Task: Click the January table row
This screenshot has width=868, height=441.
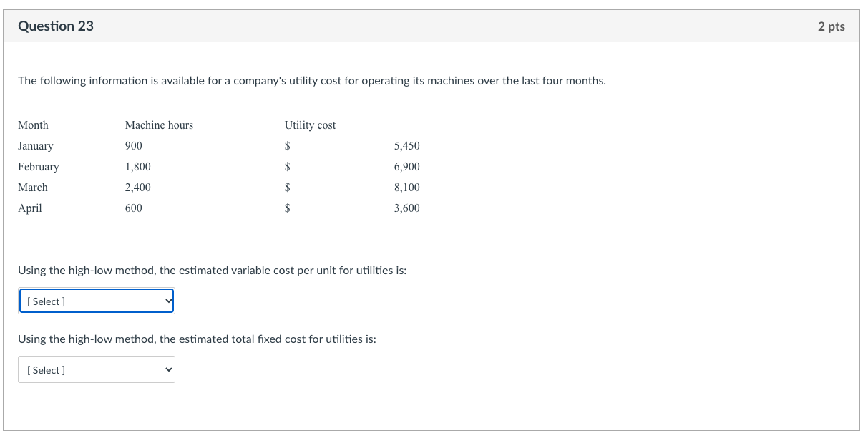Action: 36,145
